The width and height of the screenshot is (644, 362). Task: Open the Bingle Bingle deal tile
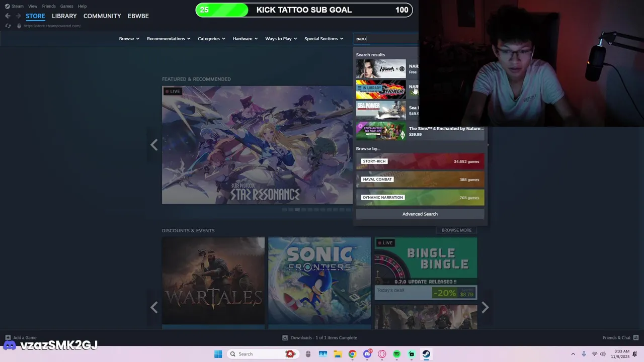(x=426, y=268)
